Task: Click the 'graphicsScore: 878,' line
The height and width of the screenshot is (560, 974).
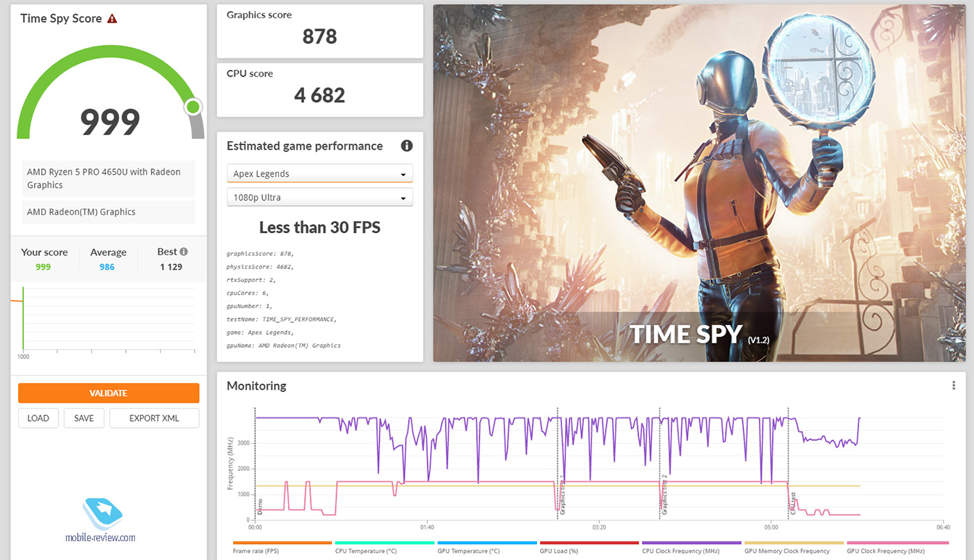Action: [260, 254]
